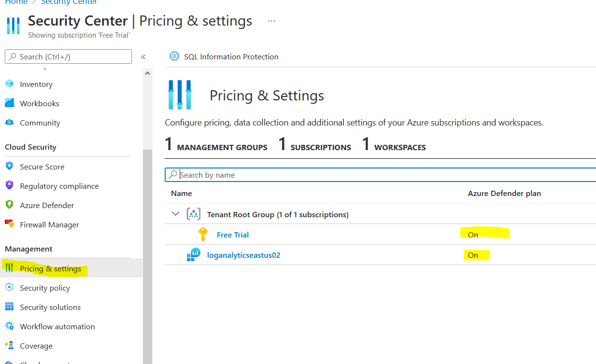
Task: Open the Free Trial subscription link
Action: click(233, 235)
